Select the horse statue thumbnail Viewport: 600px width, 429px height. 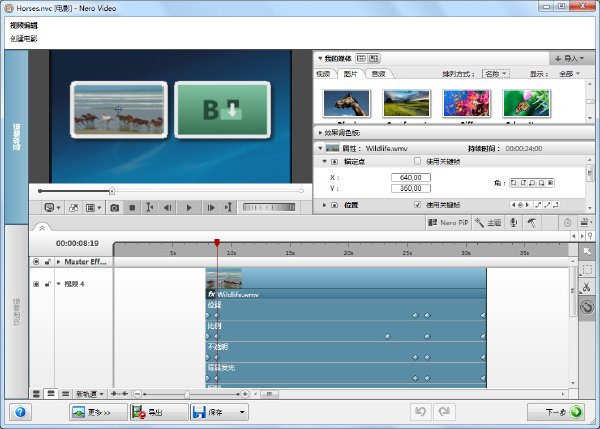click(x=347, y=103)
